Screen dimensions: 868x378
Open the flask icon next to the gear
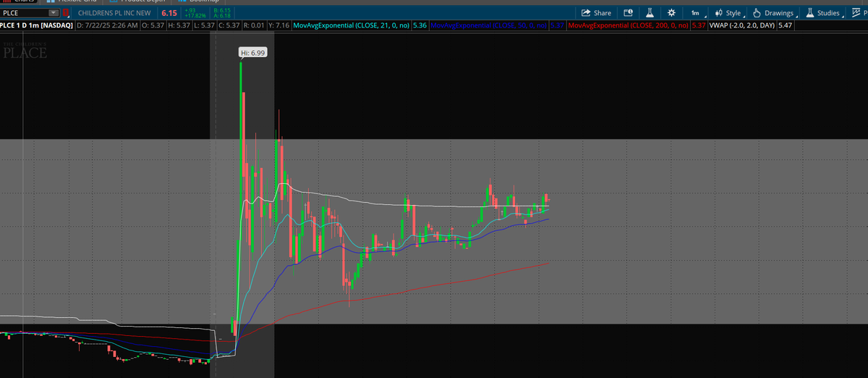pos(650,13)
